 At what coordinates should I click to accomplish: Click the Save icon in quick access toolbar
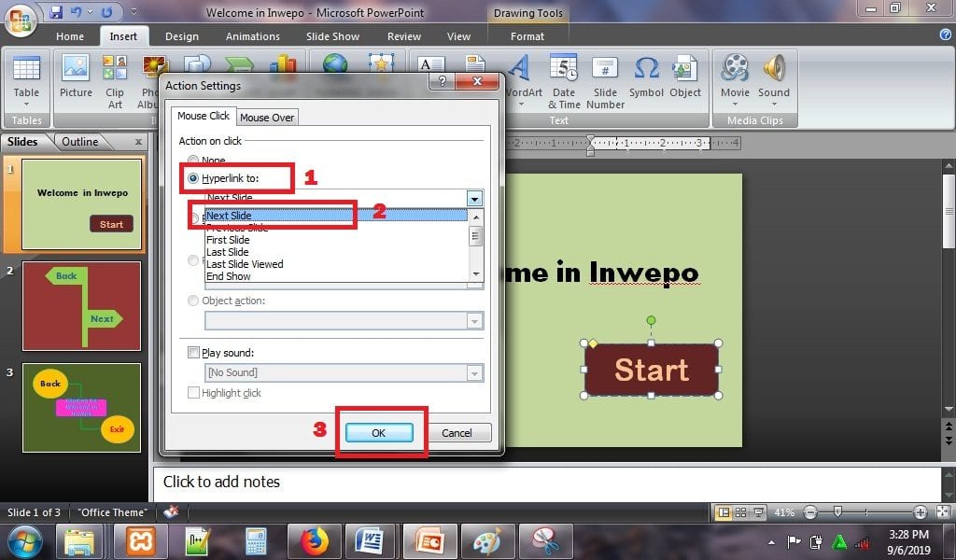click(x=56, y=11)
